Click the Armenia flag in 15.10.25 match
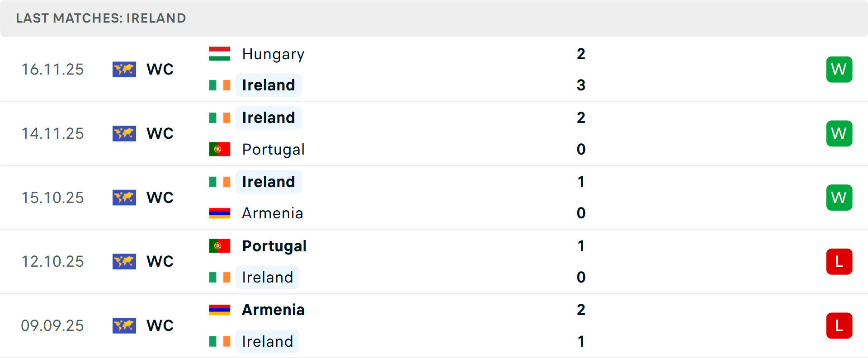 (x=220, y=213)
